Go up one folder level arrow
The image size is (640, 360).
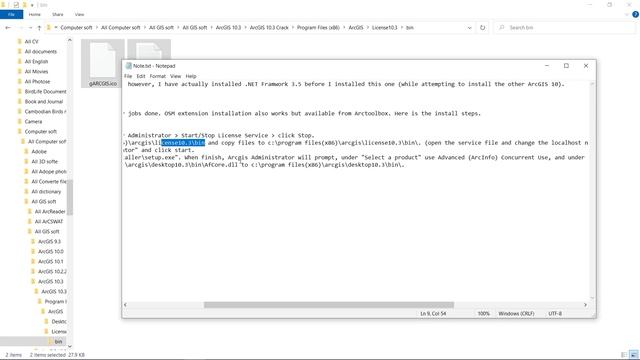coord(39,28)
